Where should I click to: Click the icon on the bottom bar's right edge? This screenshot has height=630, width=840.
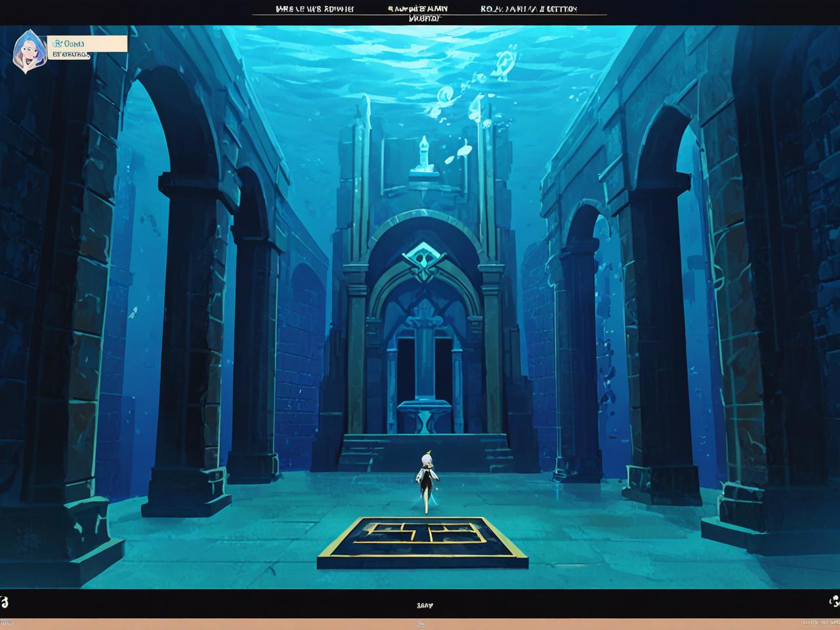(835, 601)
